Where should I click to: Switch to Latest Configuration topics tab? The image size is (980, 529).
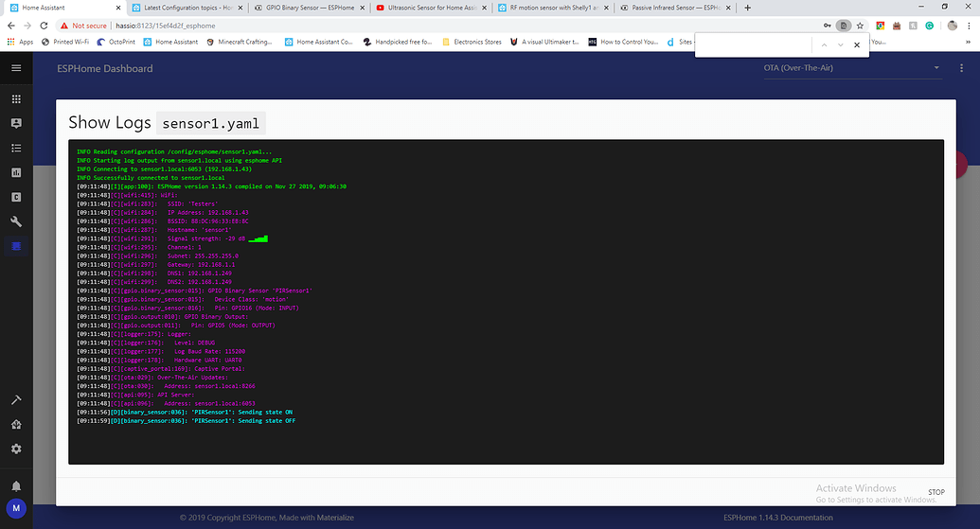coord(187,8)
